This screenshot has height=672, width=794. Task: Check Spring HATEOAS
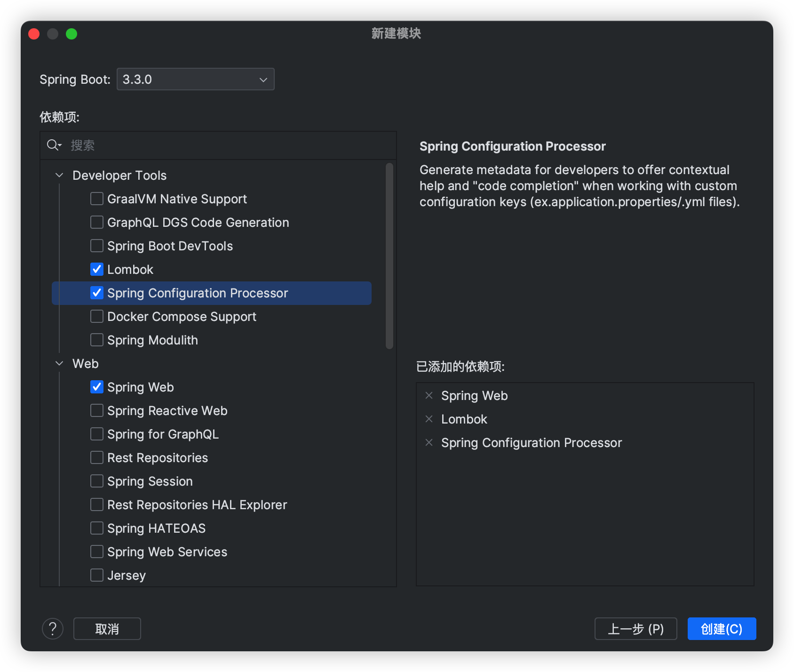97,528
